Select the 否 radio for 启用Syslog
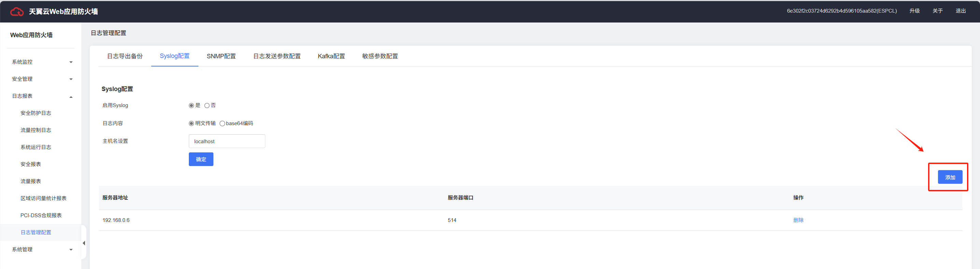980x269 pixels. (x=207, y=106)
